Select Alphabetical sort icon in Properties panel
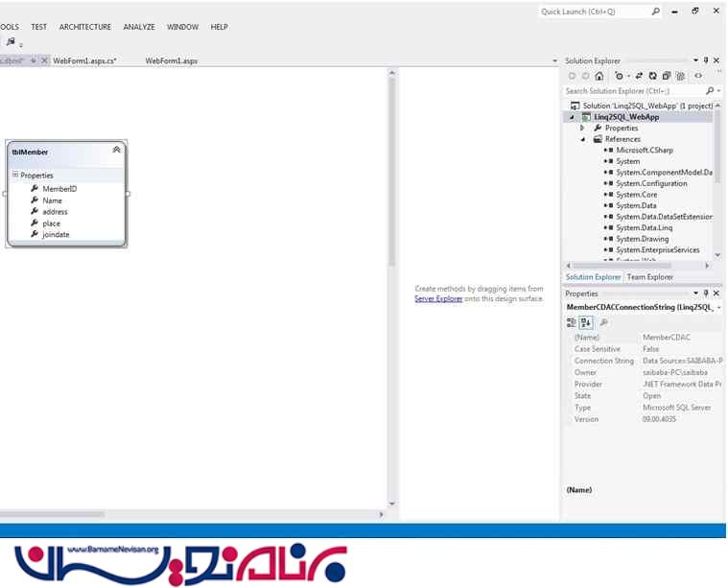The height and width of the screenshot is (588, 728). coord(586,322)
